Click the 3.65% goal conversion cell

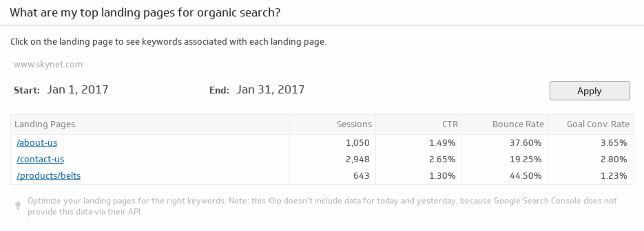[613, 143]
